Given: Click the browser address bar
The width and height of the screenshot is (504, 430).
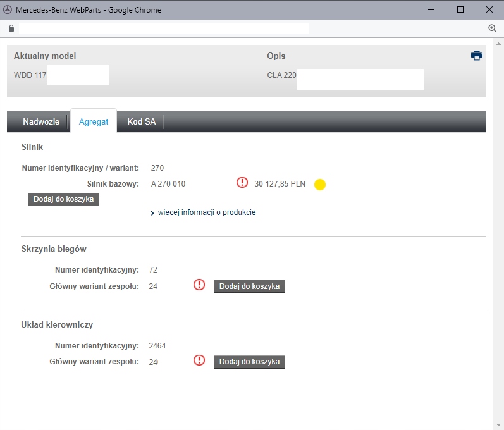Looking at the screenshot, I should 164,28.
